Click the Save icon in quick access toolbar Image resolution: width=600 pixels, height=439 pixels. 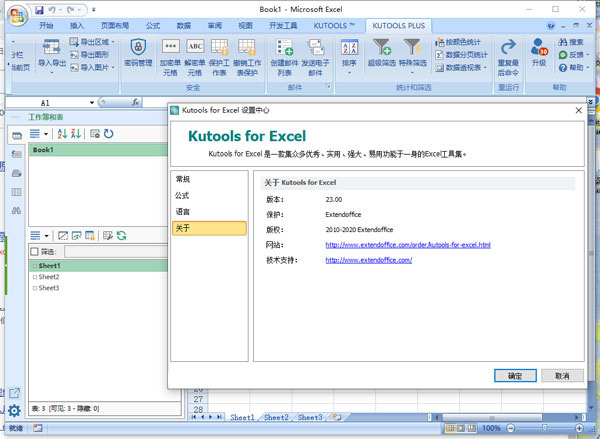(39, 10)
